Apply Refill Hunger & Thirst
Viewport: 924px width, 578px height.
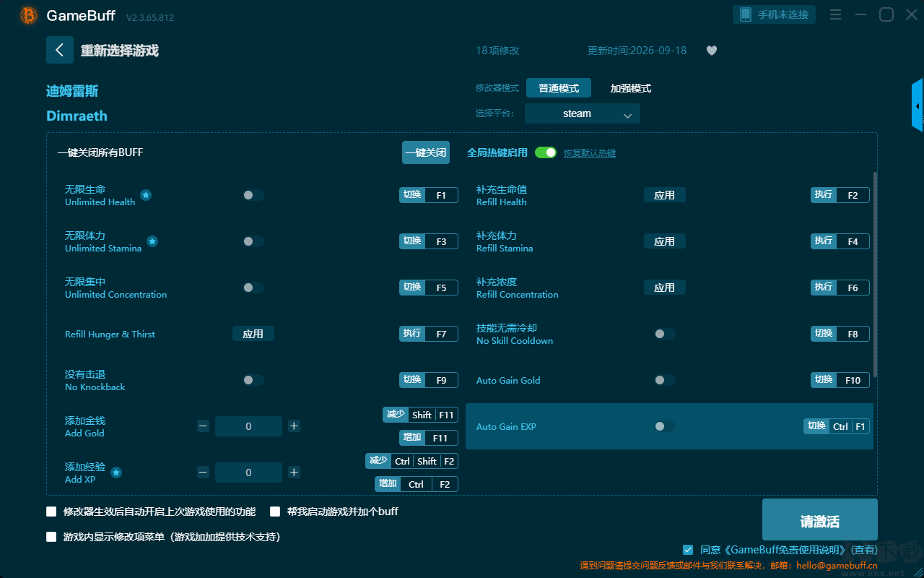click(253, 334)
